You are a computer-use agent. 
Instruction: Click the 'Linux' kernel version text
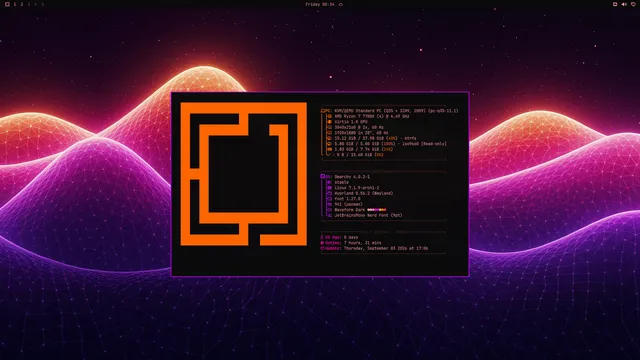pyautogui.click(x=356, y=188)
